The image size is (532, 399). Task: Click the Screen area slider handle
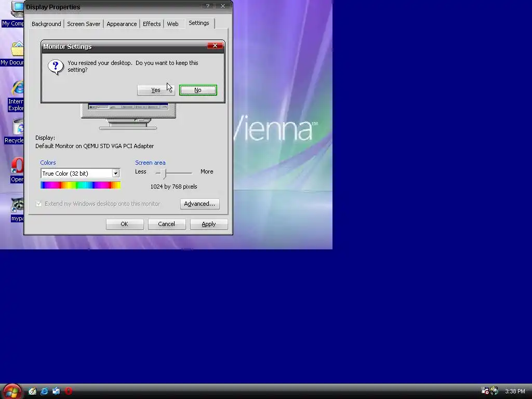164,174
